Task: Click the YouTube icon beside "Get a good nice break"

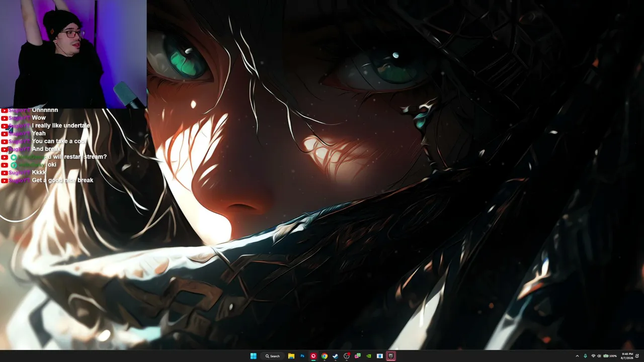Action: pos(4,180)
